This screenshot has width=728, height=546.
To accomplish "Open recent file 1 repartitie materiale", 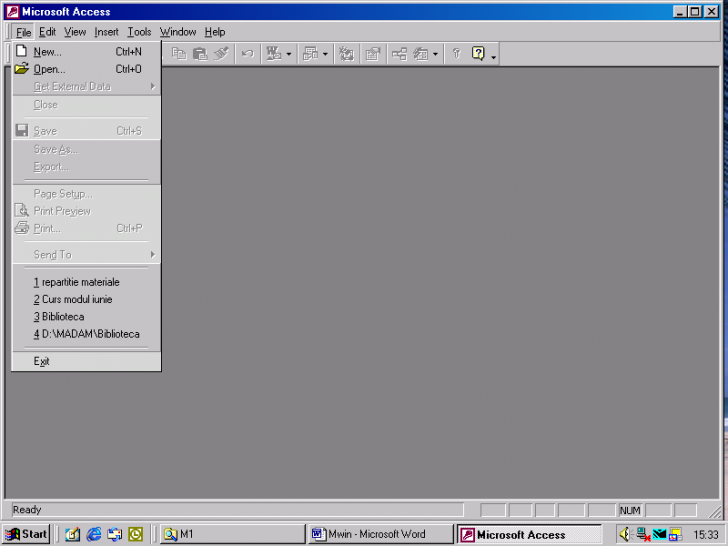I will point(87,282).
